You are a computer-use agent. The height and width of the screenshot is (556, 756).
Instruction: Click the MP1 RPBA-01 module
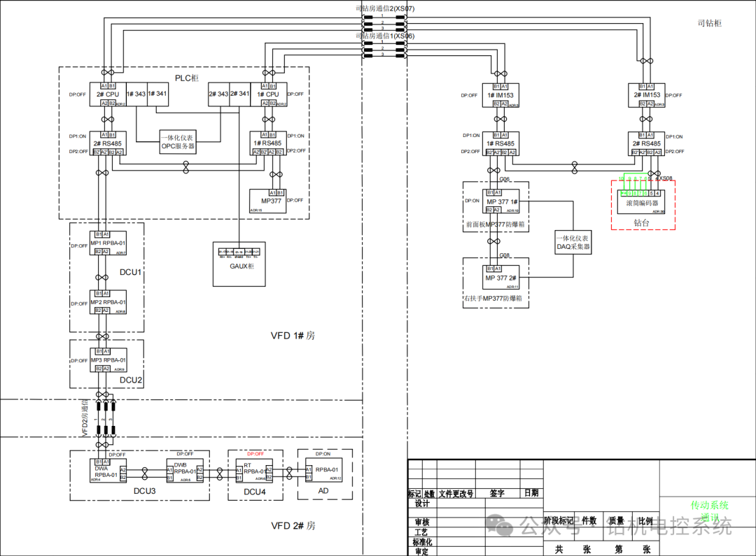108,243
